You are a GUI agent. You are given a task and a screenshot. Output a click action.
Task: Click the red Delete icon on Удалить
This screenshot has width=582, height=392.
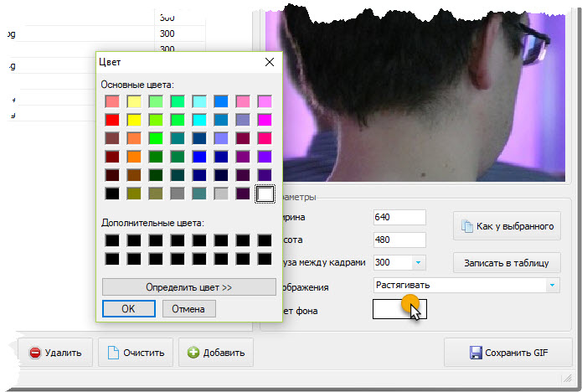coord(35,353)
